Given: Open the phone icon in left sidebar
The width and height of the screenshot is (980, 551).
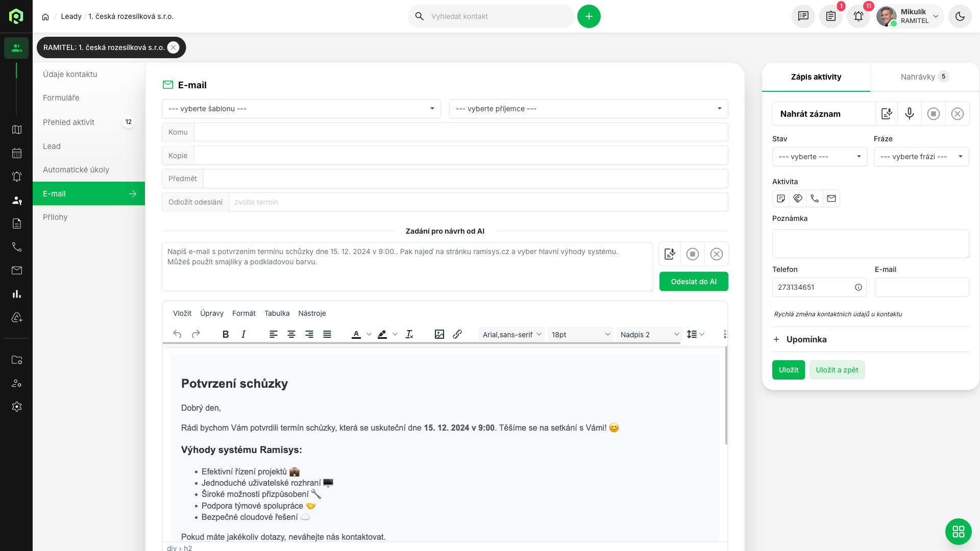Looking at the screenshot, I should (x=17, y=247).
